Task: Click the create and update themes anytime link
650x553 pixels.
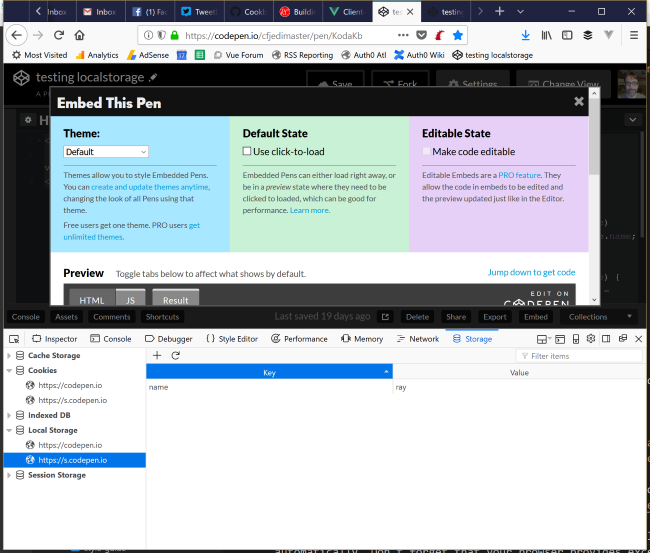Action: 150,187
